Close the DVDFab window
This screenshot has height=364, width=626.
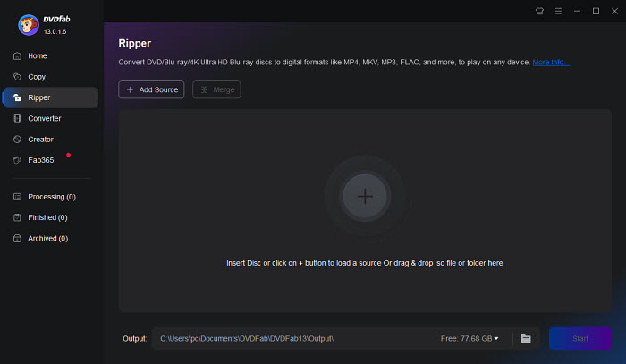615,11
